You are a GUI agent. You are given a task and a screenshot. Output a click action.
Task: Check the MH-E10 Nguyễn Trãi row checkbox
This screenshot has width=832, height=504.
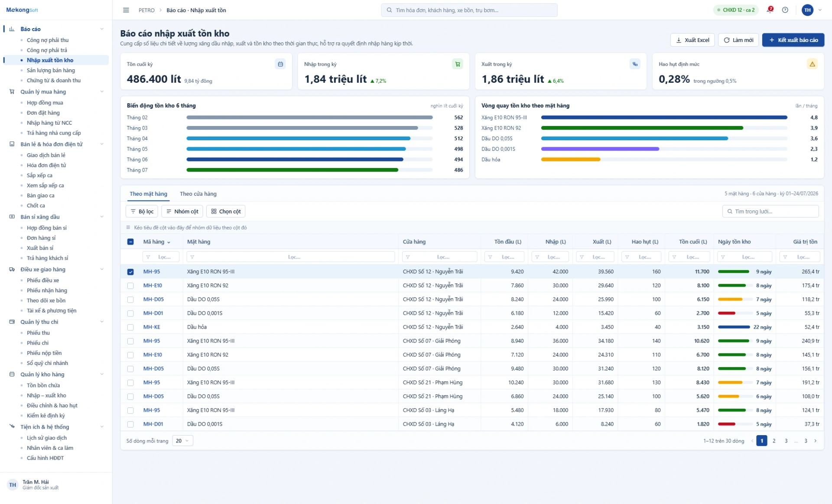130,286
